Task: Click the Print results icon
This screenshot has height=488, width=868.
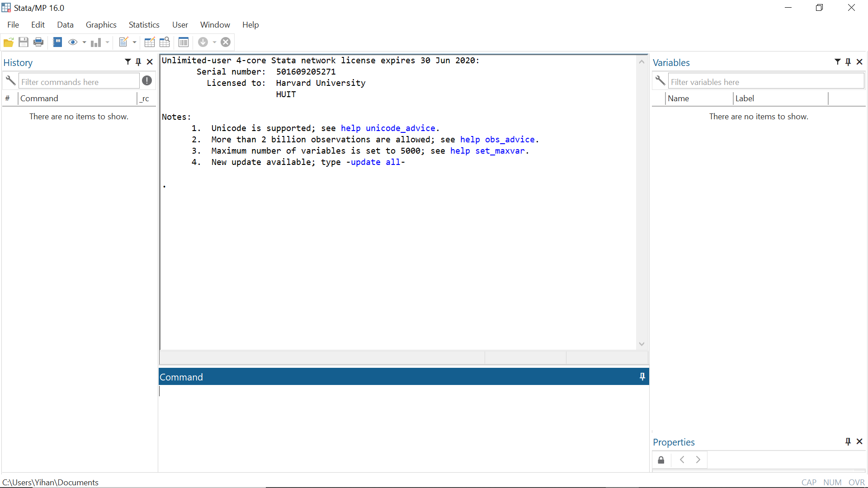Action: pos(38,42)
